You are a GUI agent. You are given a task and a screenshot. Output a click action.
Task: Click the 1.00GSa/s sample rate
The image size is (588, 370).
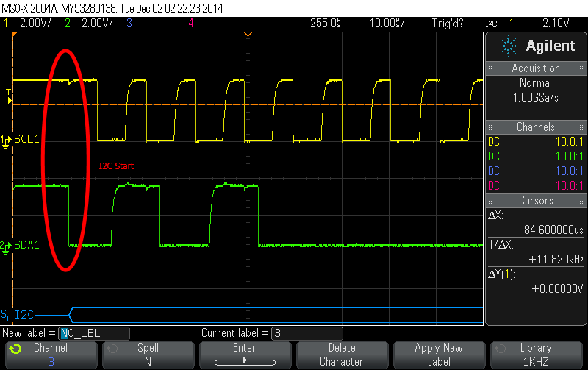pos(536,98)
